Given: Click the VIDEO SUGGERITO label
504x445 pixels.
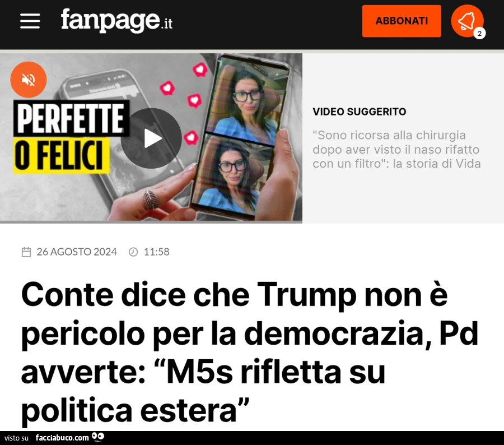Looking at the screenshot, I should 360,112.
